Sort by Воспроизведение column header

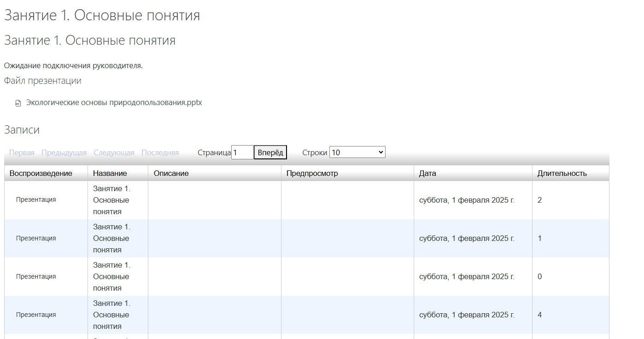[x=41, y=174]
